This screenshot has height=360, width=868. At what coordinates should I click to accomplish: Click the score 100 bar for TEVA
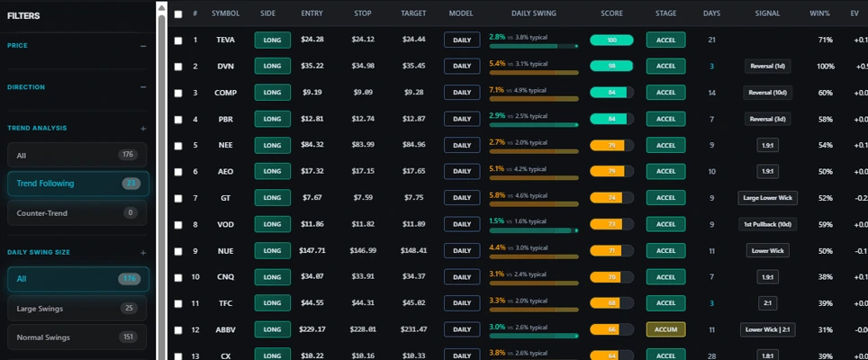click(x=611, y=40)
